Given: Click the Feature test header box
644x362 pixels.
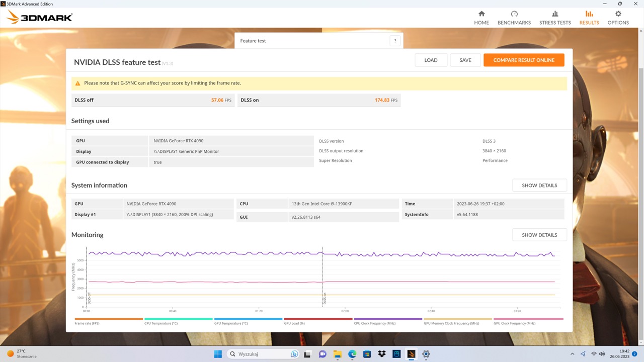Looking at the screenshot, I should click(319, 41).
